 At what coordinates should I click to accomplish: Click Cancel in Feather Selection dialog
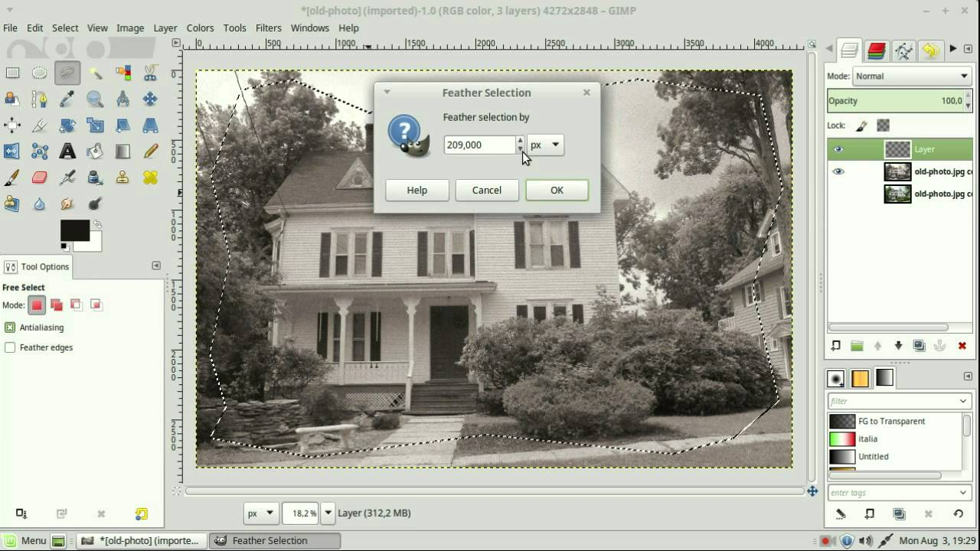click(487, 190)
